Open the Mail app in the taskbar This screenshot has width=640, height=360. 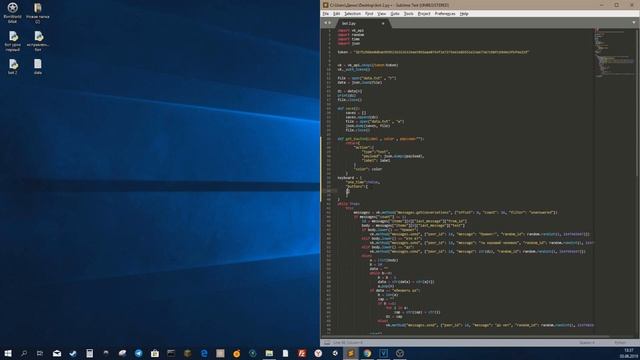coord(57,353)
